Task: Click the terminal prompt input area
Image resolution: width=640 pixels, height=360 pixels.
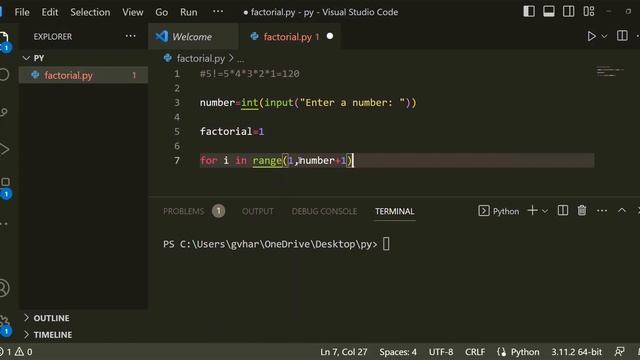Action: click(386, 244)
